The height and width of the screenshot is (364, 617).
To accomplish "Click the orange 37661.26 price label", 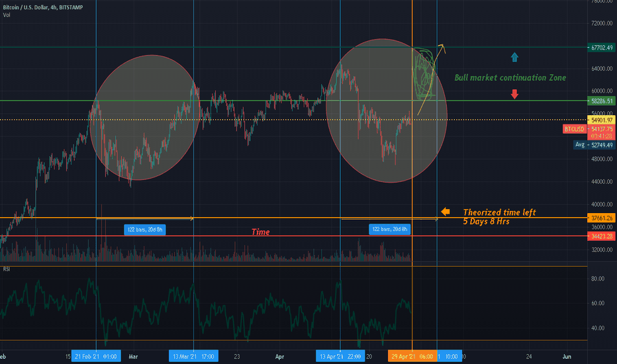I will 601,218.
